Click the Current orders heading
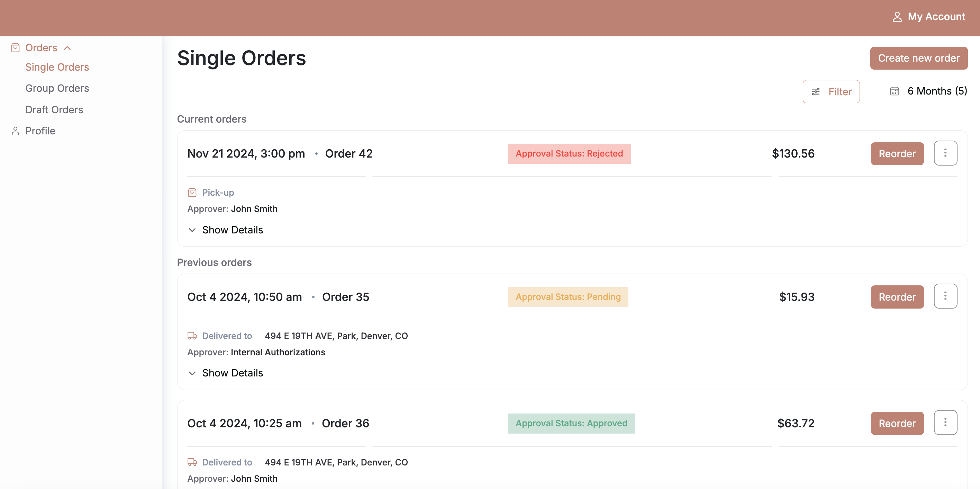 (211, 119)
